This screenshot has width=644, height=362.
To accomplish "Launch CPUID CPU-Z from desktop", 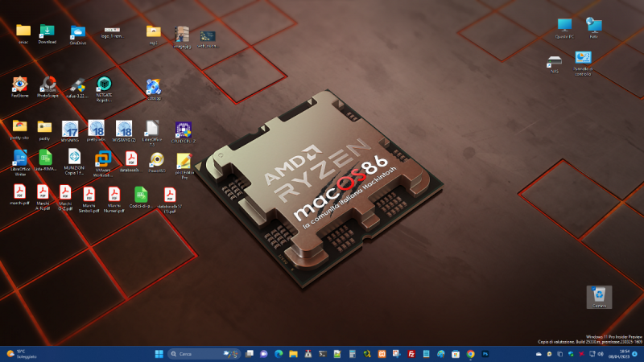I will [184, 132].
